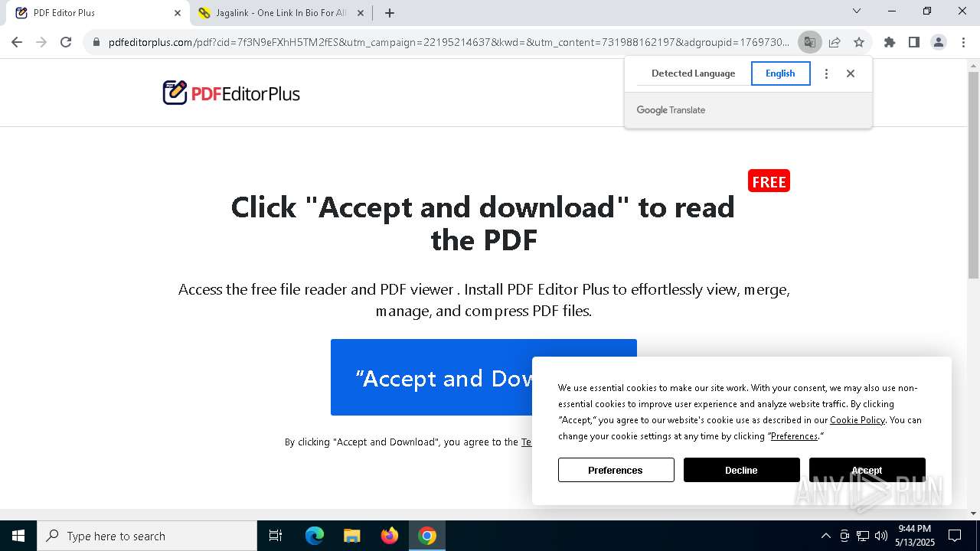The width and height of the screenshot is (980, 551).
Task: Click the browser back arrow
Action: click(x=17, y=42)
